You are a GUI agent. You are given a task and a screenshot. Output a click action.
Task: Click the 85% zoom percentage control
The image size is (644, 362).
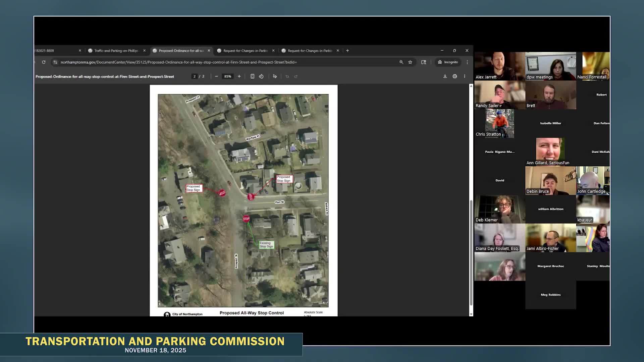pos(228,76)
